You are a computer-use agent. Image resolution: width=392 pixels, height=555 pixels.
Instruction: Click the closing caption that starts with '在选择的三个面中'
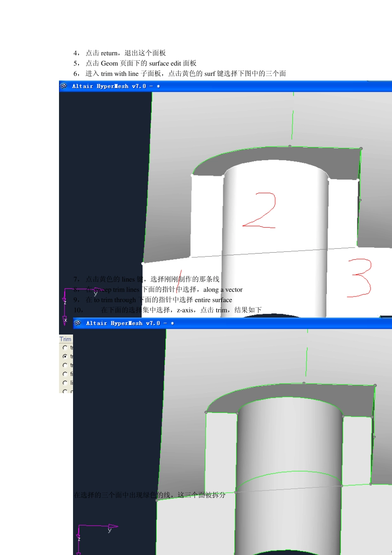pyautogui.click(x=149, y=495)
